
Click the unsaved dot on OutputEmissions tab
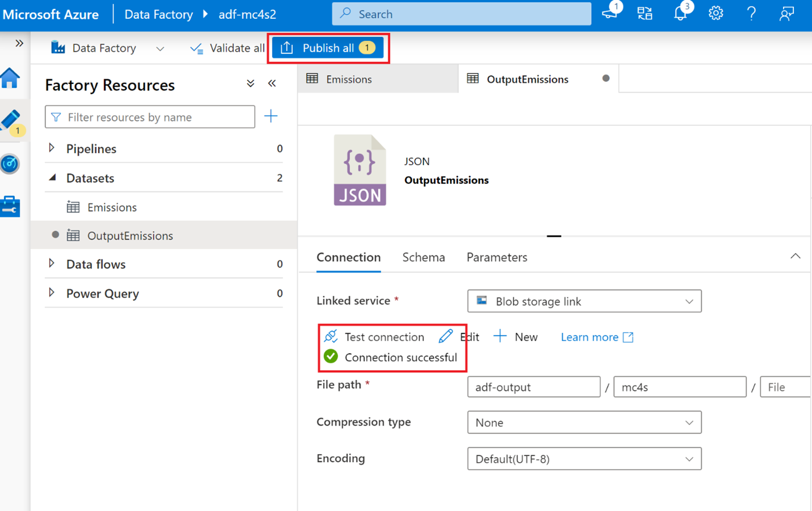tap(606, 78)
